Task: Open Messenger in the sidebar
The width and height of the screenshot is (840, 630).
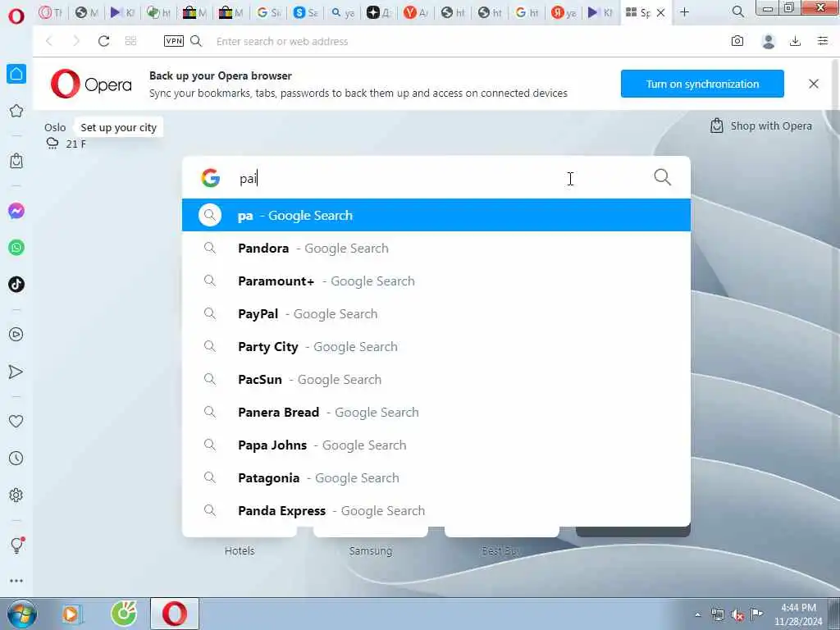Action: pos(16,211)
